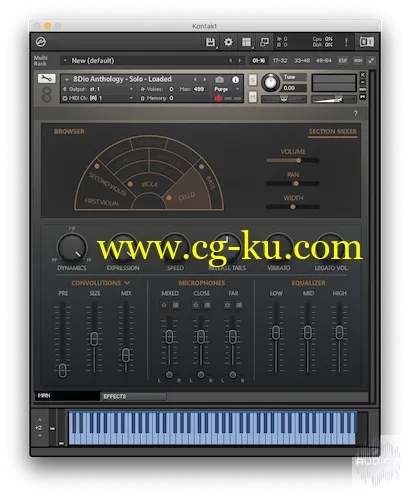Load previous instrument with header left arrow

pyautogui.click(x=195, y=79)
